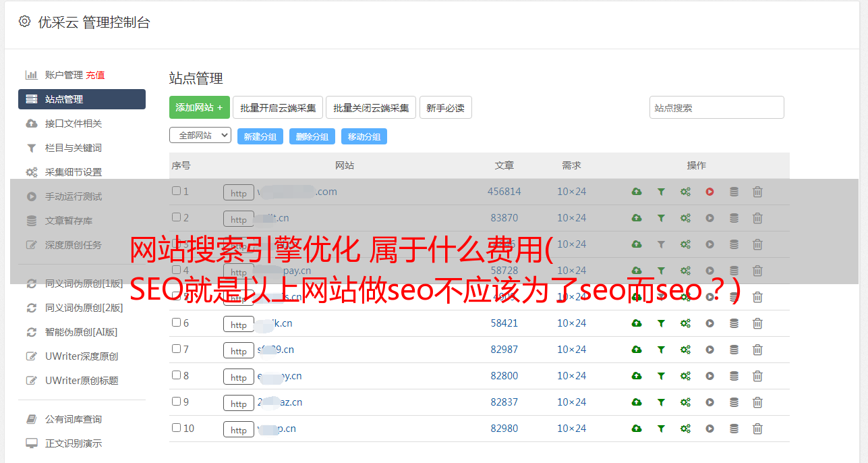Click article count 82987

pos(504,350)
